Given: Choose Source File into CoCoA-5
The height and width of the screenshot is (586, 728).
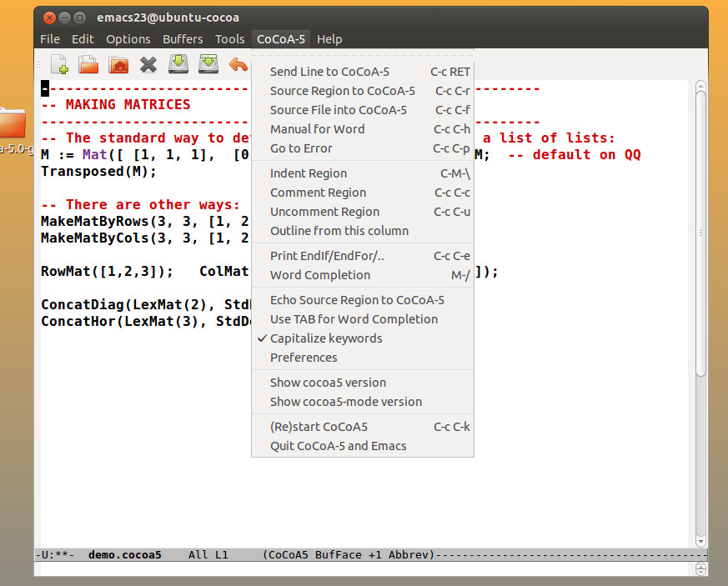Looking at the screenshot, I should coord(362,110).
